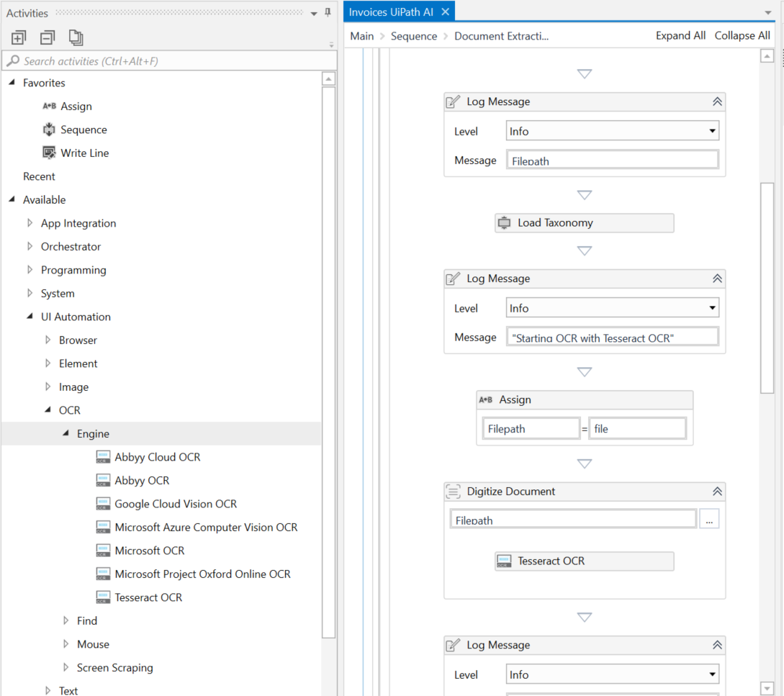Select Google Cloud Vision OCR icon

pyautogui.click(x=103, y=504)
